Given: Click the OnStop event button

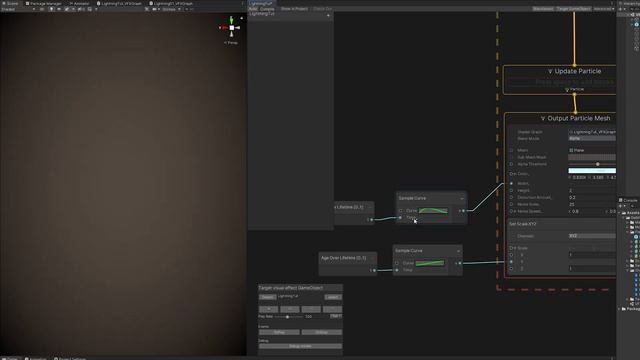Looking at the screenshot, I should tap(322, 332).
